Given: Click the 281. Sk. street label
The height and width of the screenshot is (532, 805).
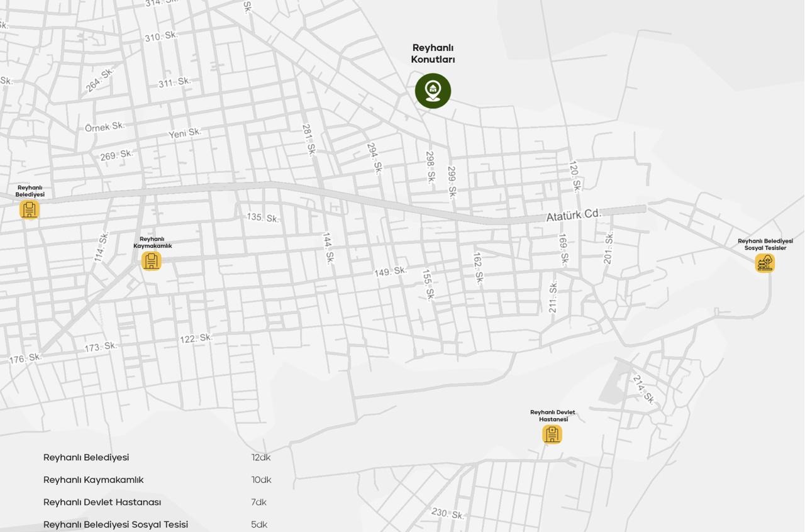Looking at the screenshot, I should coord(309,140).
